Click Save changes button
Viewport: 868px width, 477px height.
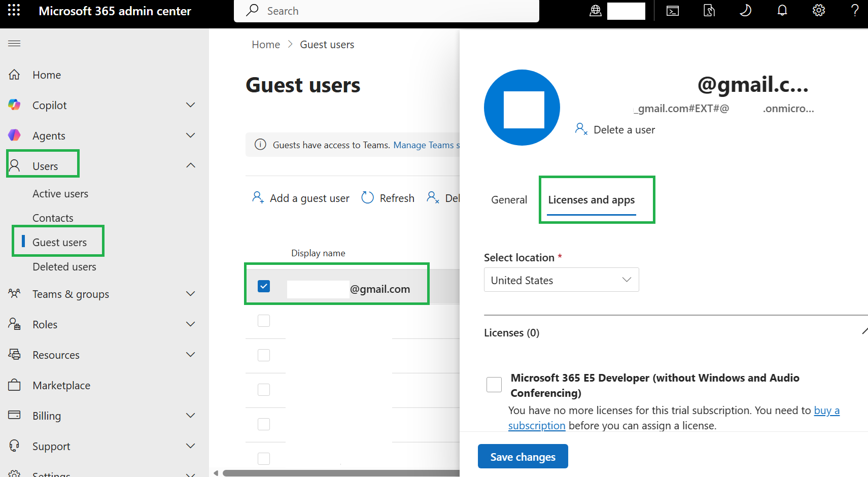(523, 457)
